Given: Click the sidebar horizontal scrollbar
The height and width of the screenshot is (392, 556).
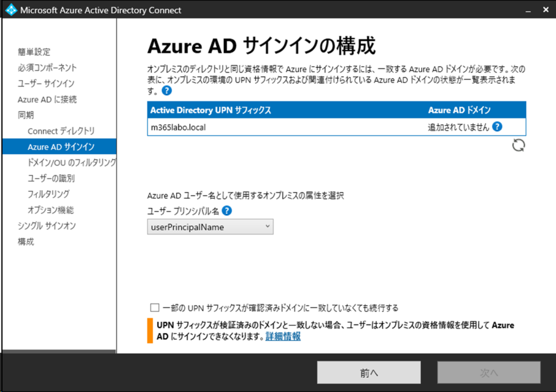Looking at the screenshot, I should point(59,351).
